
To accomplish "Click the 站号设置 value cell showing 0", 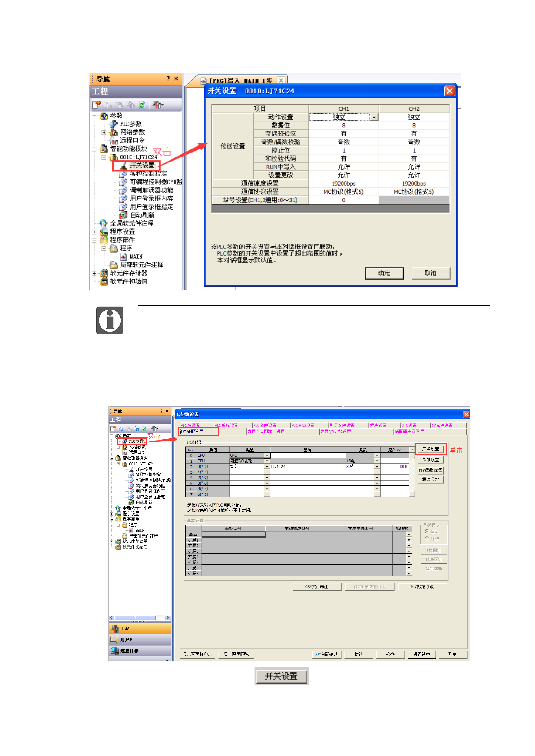I will click(344, 200).
